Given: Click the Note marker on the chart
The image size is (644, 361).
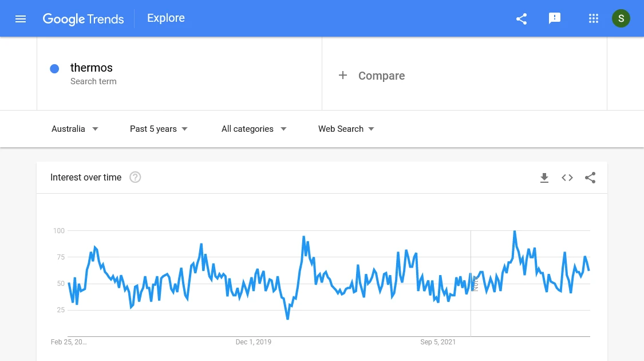Looking at the screenshot, I should [x=475, y=283].
